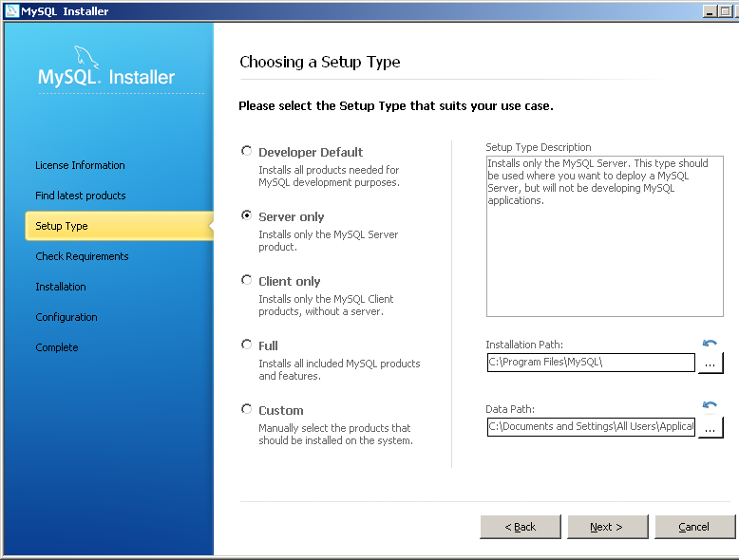
Task: Proceed with the Next button
Action: coord(608,527)
